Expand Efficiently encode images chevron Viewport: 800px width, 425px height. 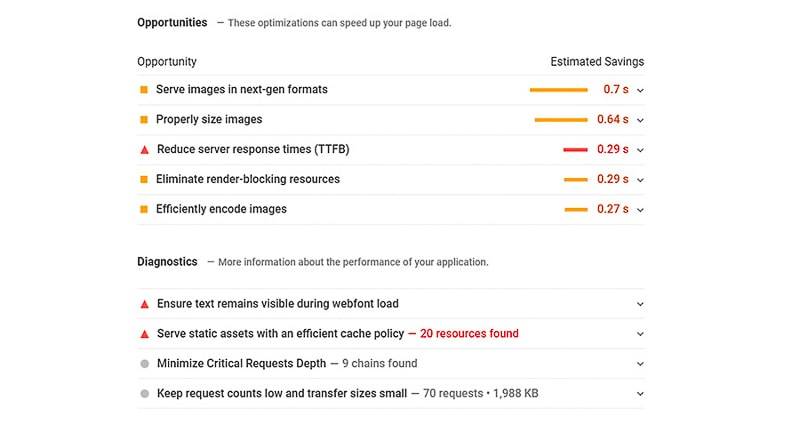point(640,210)
